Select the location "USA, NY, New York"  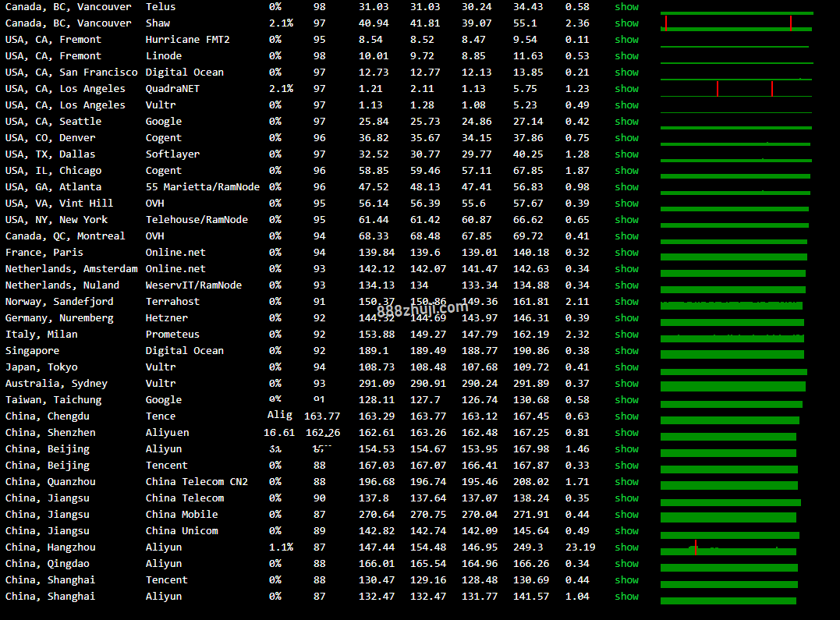56,220
